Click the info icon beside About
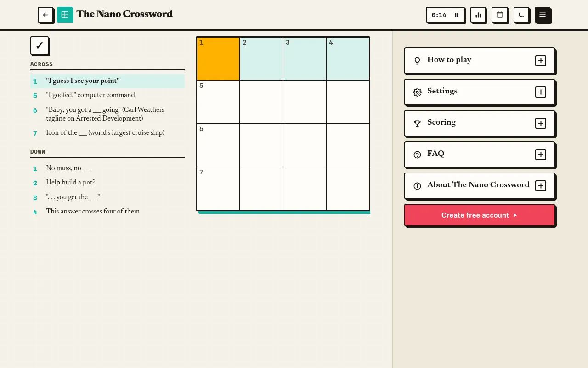Viewport: 588px width, 368px height. tap(417, 186)
